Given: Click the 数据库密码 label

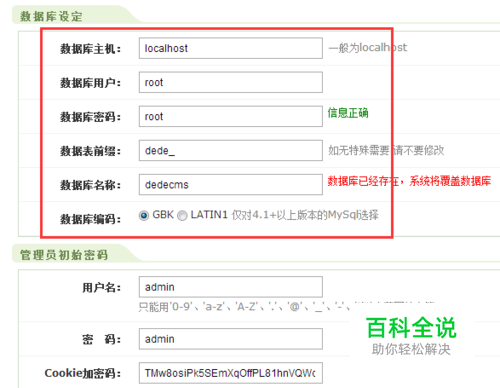Looking at the screenshot, I should click(90, 117).
